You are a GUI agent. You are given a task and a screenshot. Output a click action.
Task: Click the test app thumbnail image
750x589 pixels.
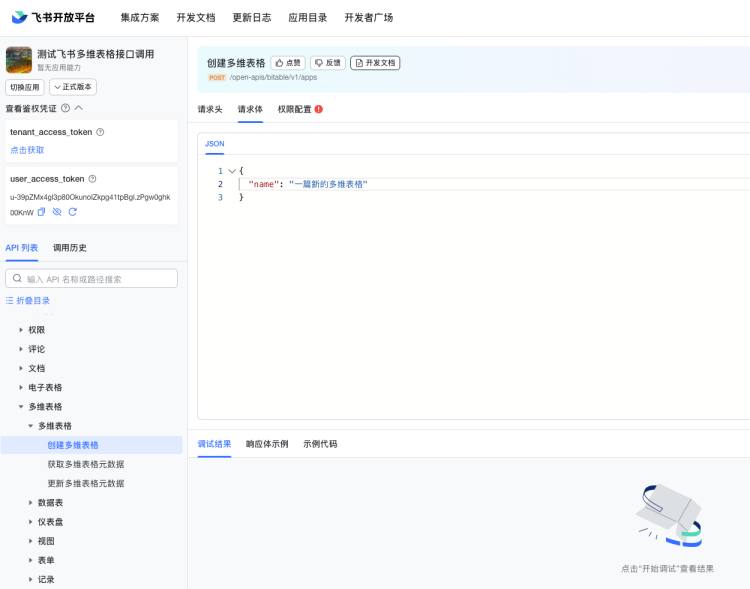tap(19, 60)
